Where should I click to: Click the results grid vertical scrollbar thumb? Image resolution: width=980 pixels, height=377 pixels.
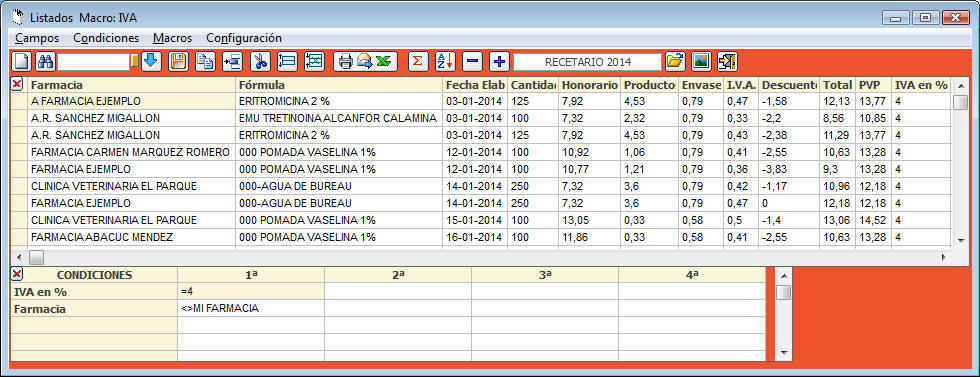pyautogui.click(x=960, y=102)
